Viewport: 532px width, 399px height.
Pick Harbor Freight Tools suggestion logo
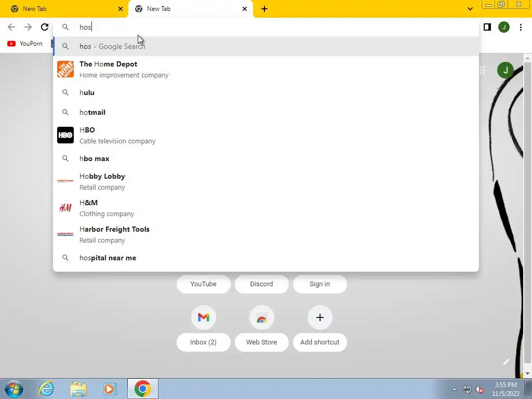65,234
